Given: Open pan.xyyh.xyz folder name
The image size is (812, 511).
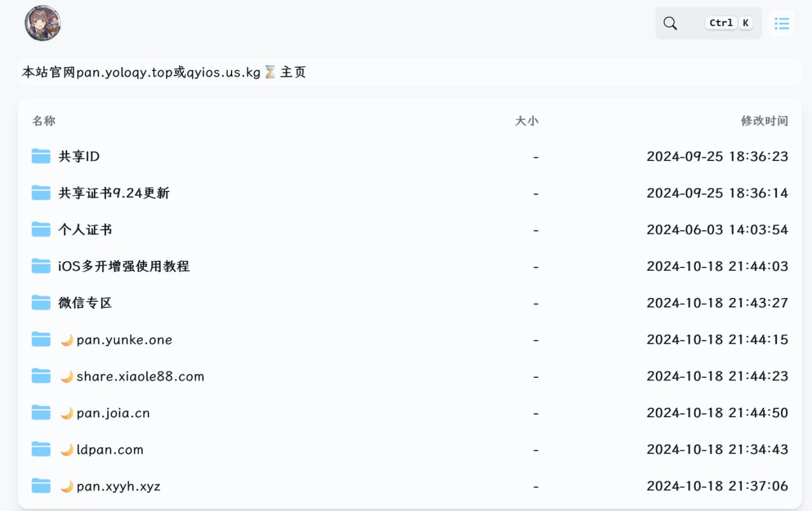Looking at the screenshot, I should tap(119, 487).
